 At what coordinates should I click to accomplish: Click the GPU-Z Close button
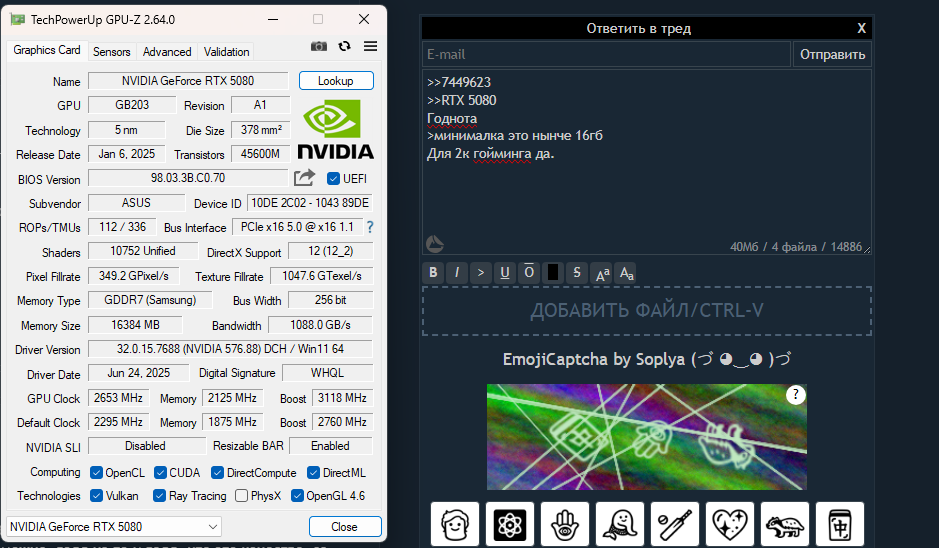345,526
